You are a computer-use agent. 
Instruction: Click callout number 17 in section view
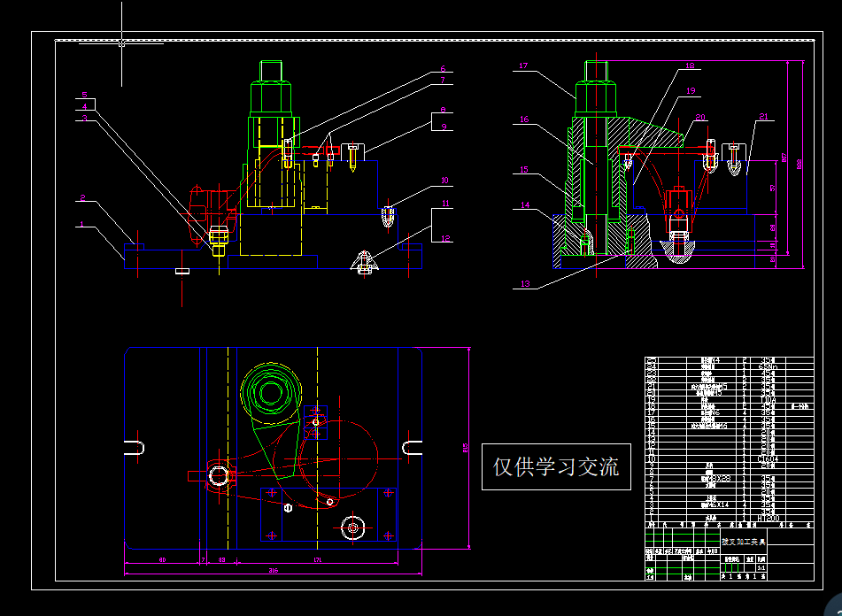(523, 66)
